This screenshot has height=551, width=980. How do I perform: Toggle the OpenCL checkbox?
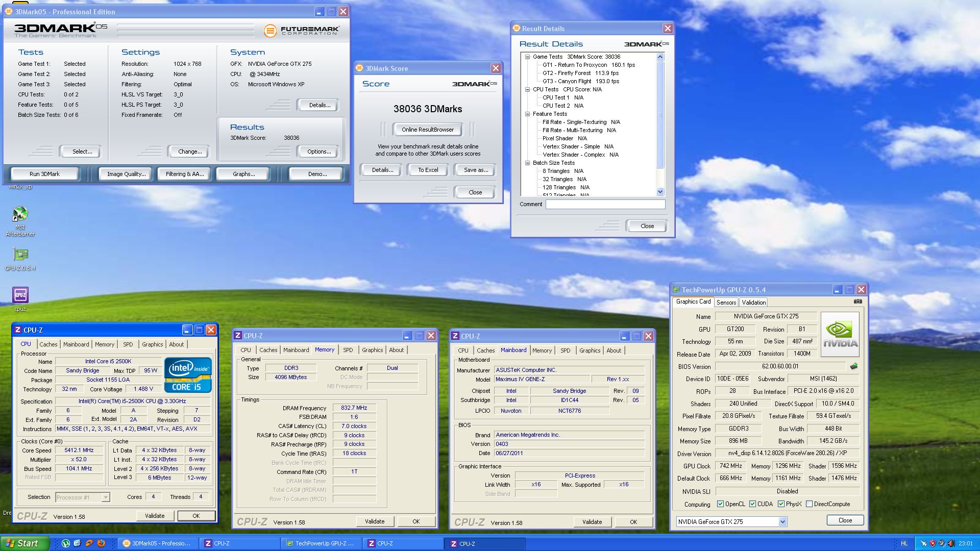(720, 504)
